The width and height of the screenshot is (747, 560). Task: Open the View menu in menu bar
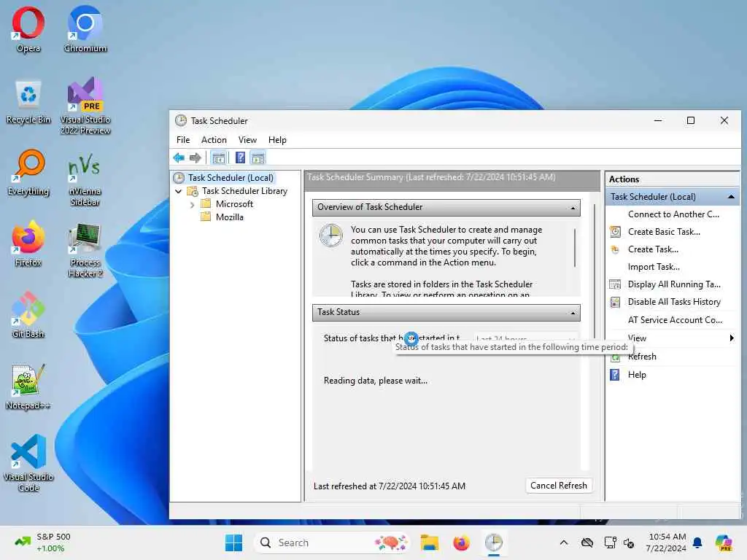click(x=247, y=140)
